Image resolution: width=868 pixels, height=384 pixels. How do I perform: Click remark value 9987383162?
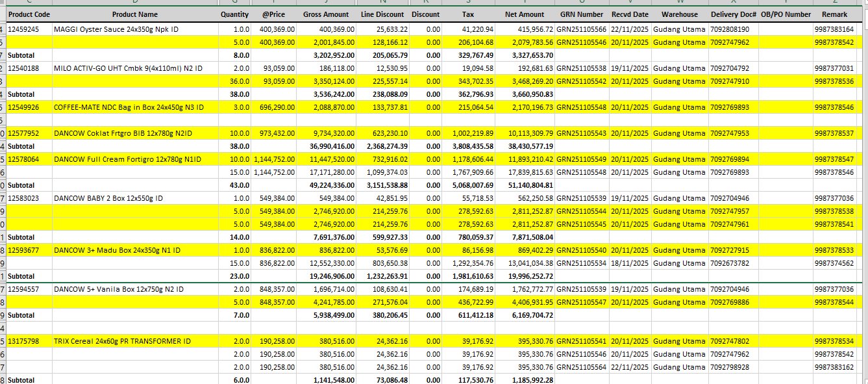[x=834, y=367]
